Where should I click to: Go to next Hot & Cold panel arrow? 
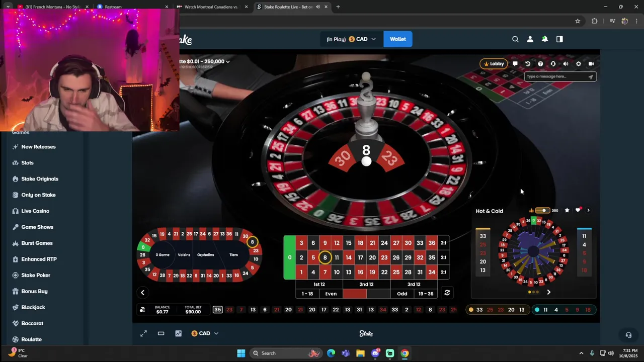point(588,210)
